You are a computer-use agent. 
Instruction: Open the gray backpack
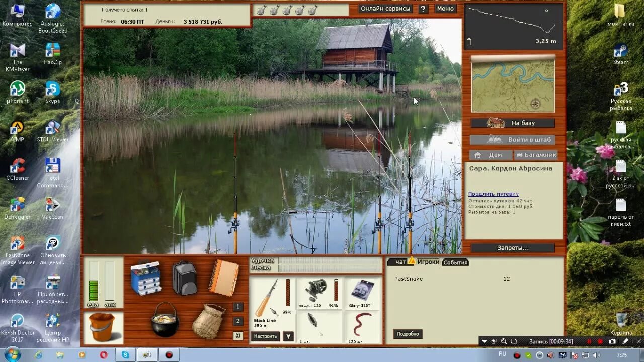point(185,278)
